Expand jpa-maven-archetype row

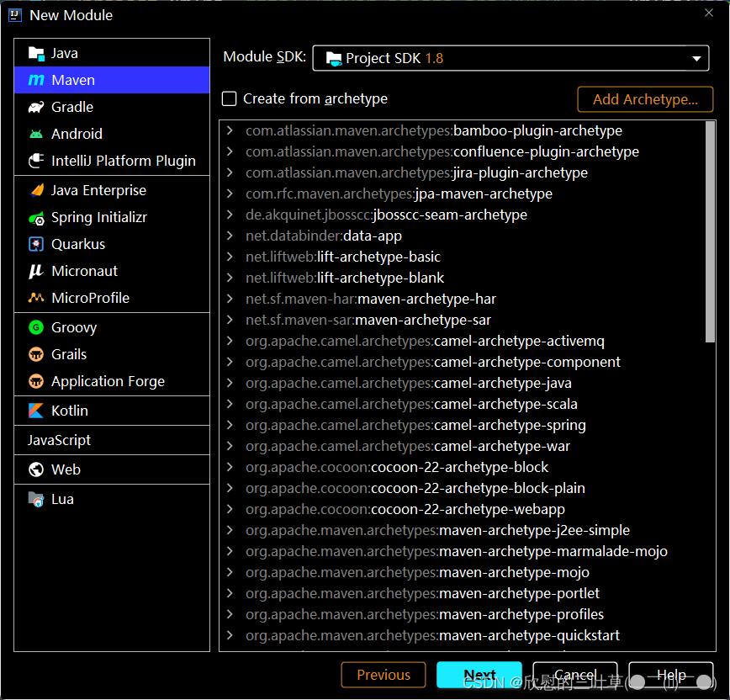[x=230, y=194]
